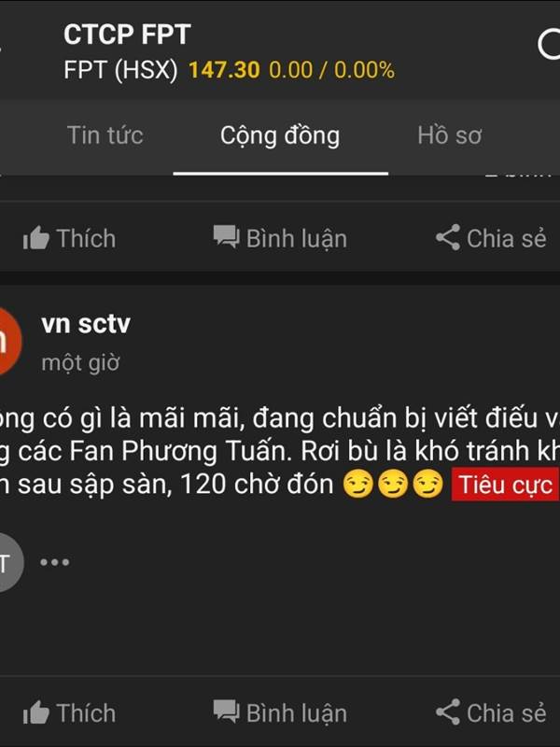Open Bình luận under vn sctv's post
The width and height of the screenshot is (560, 747).
[x=280, y=712]
